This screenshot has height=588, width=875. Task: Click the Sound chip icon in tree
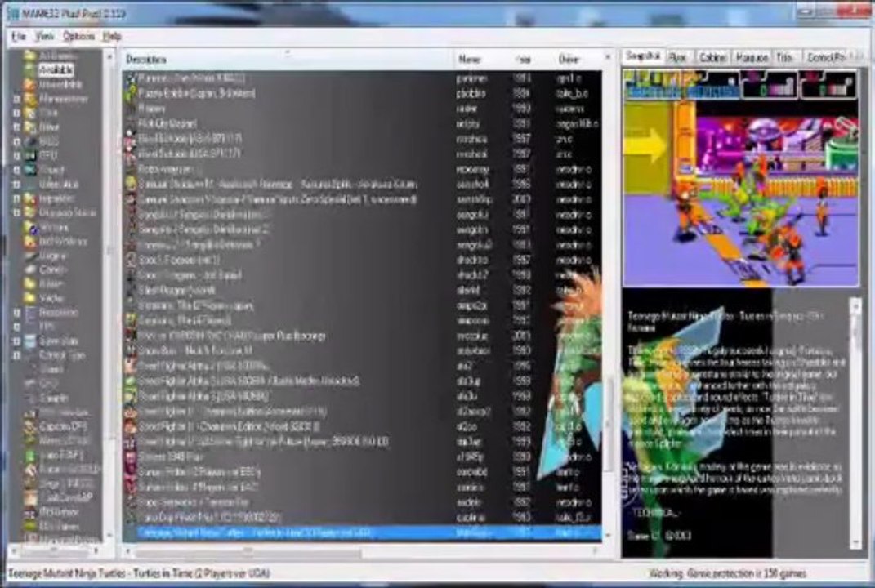(30, 170)
